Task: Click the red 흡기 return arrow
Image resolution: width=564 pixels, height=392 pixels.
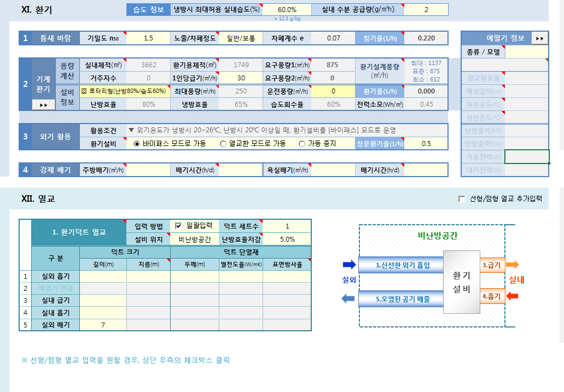Action: (512, 296)
